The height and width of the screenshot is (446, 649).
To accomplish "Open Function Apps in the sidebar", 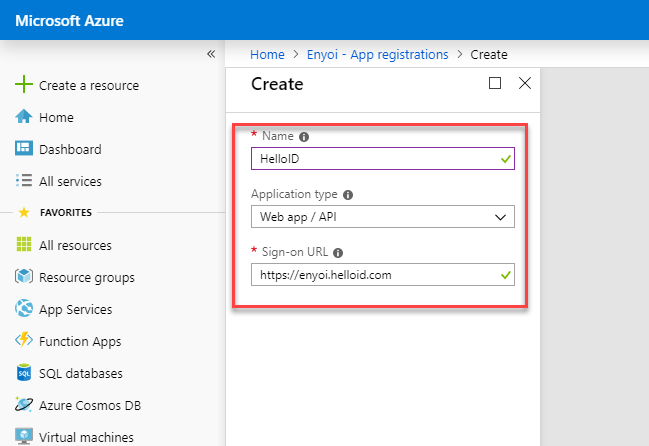I will coord(80,341).
